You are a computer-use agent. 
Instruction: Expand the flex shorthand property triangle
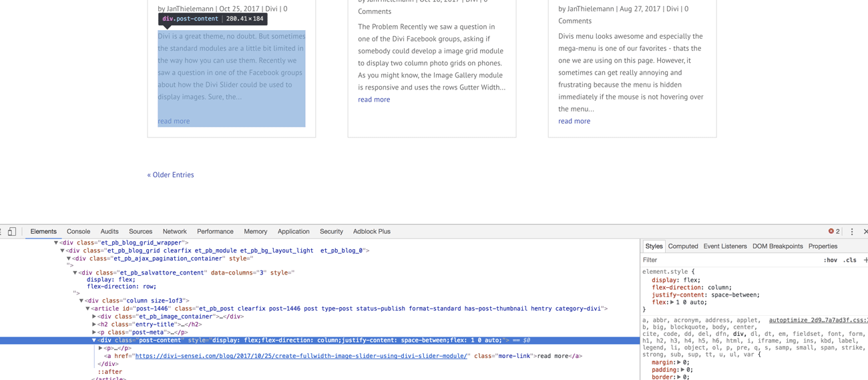672,303
